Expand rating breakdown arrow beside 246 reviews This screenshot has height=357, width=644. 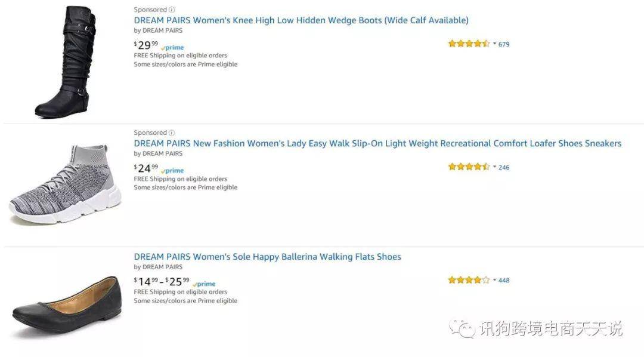click(494, 167)
